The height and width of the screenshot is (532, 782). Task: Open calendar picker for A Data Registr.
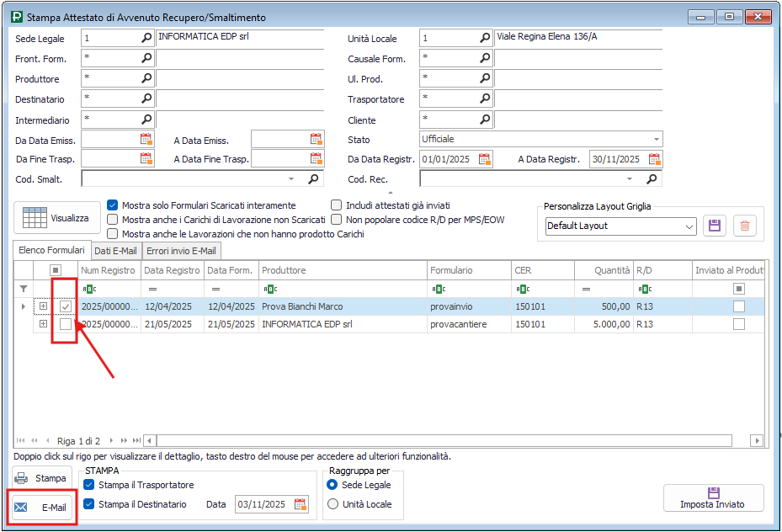coord(653,159)
